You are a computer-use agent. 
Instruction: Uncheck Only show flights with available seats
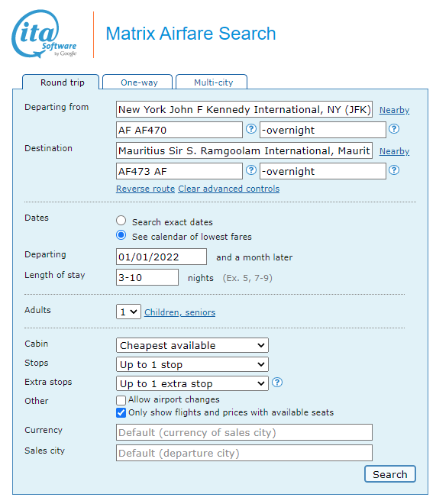(x=121, y=412)
